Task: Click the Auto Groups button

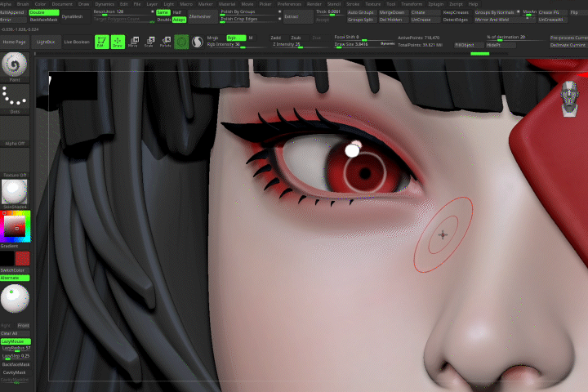Action: pos(360,12)
